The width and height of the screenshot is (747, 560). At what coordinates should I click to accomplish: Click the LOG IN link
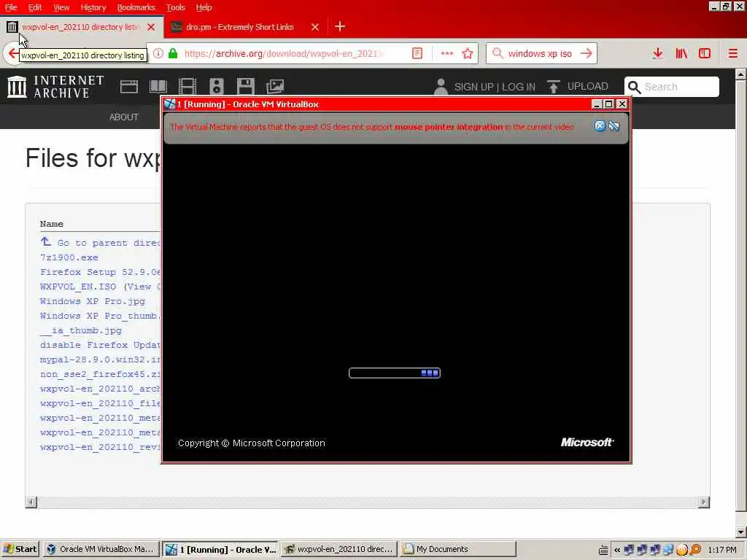(519, 87)
